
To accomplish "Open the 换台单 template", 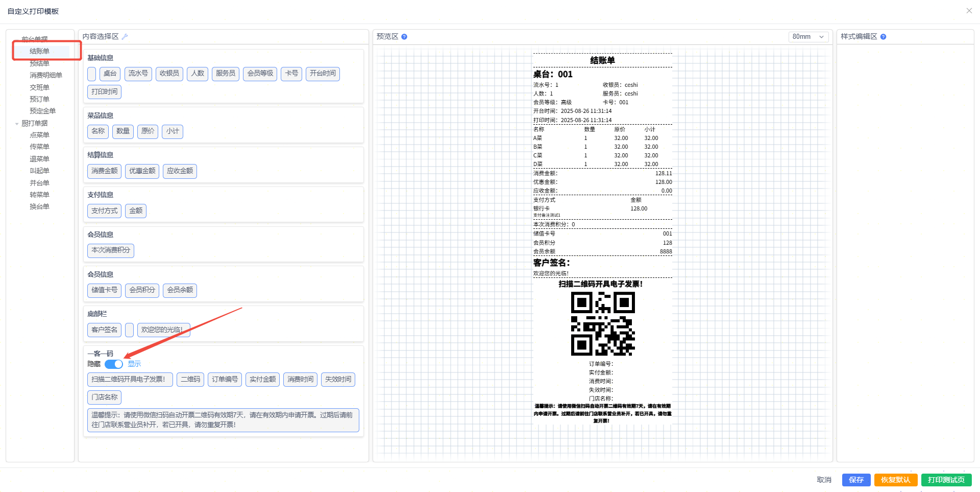I will click(x=39, y=206).
